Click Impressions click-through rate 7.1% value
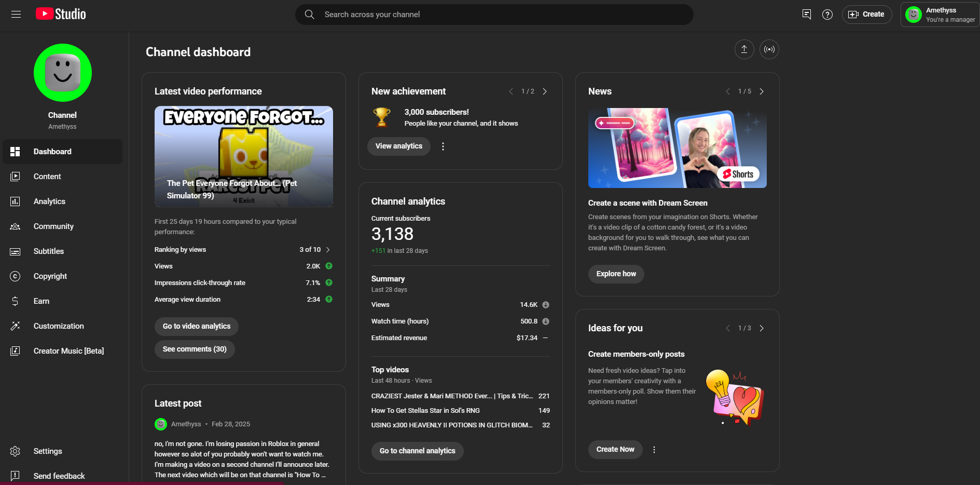Image resolution: width=980 pixels, height=485 pixels. [x=313, y=283]
